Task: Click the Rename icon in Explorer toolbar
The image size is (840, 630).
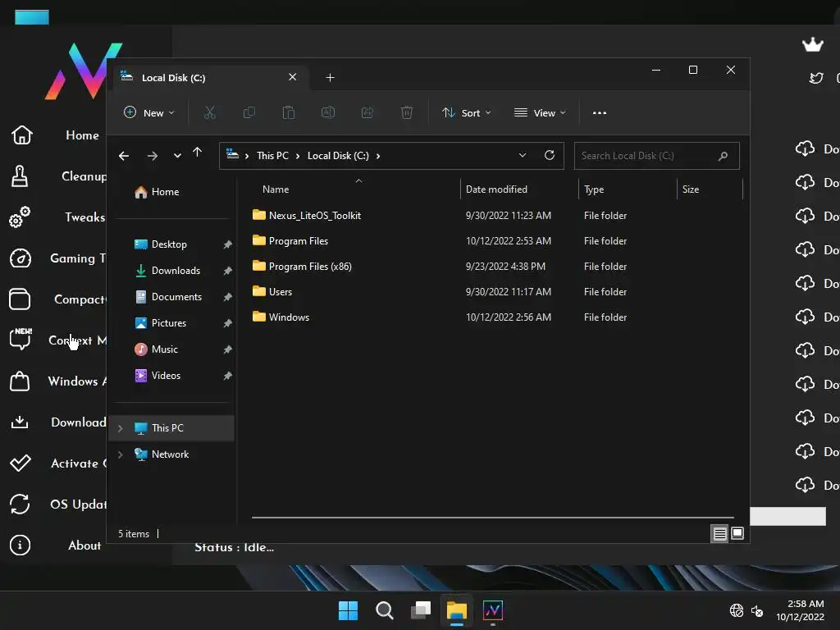Action: click(328, 112)
